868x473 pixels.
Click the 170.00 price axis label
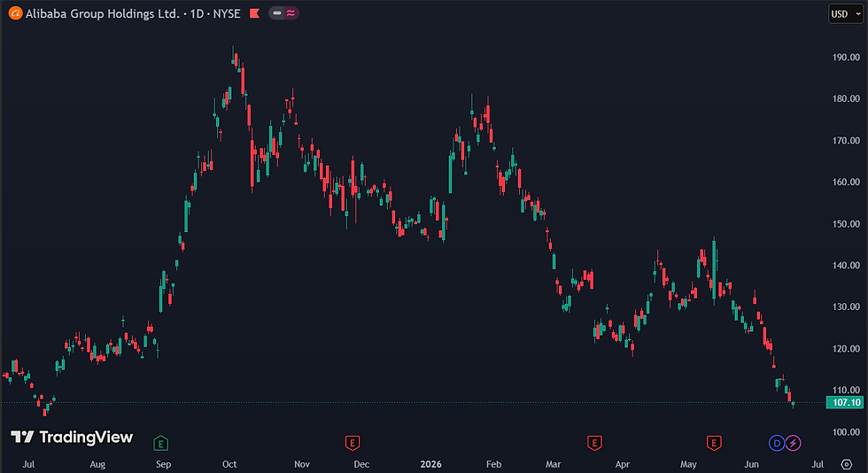pyautogui.click(x=846, y=141)
